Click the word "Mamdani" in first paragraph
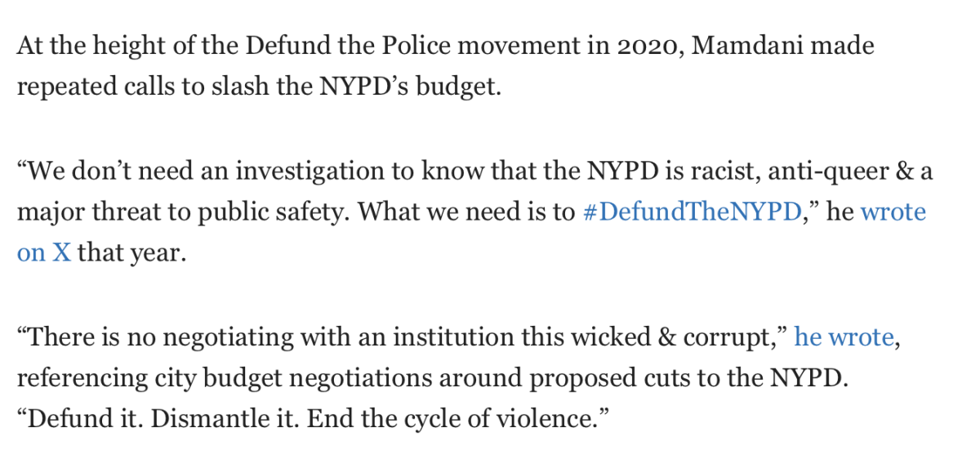Screen dimensions: 980x468 [x=746, y=46]
